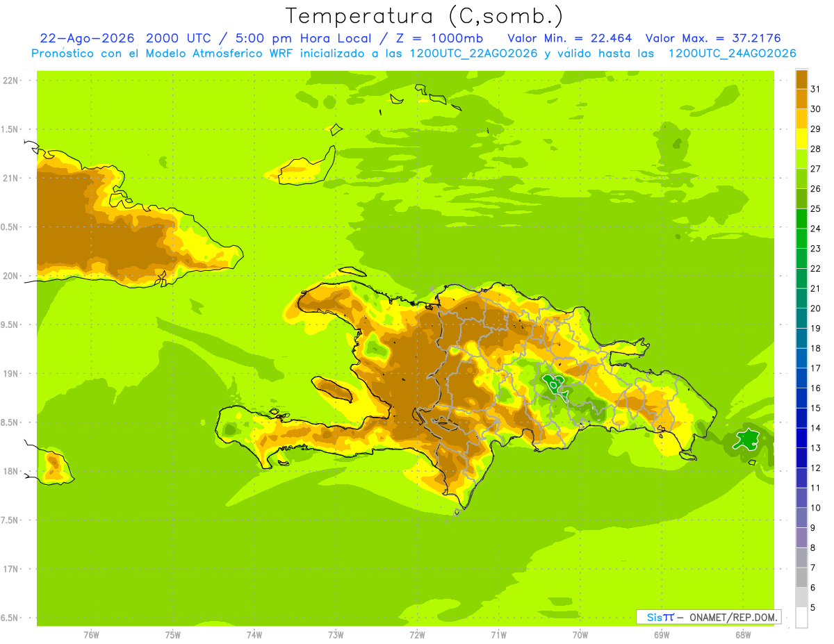Screen dimensions: 834x644
Task: Click the legend value "10"
Action: pos(816,508)
